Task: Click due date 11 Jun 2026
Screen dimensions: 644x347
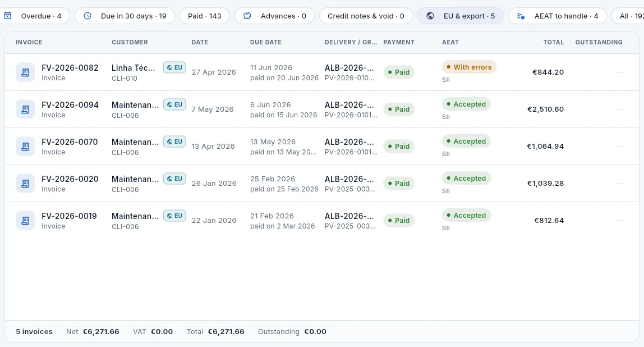Action: [271, 68]
